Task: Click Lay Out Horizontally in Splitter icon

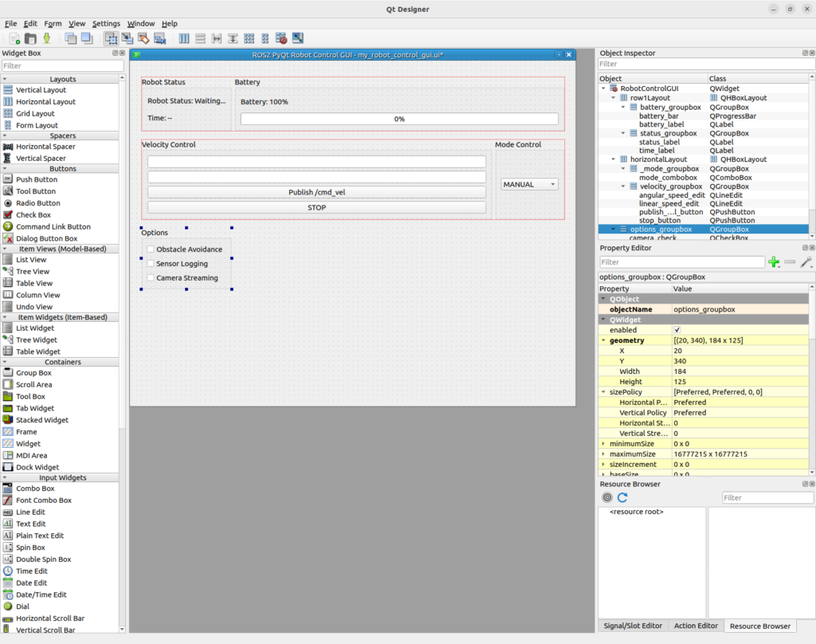Action: coord(217,38)
